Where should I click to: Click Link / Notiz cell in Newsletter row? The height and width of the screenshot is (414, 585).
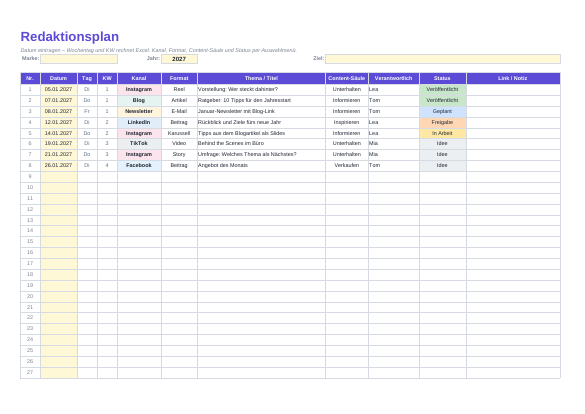[513, 112]
